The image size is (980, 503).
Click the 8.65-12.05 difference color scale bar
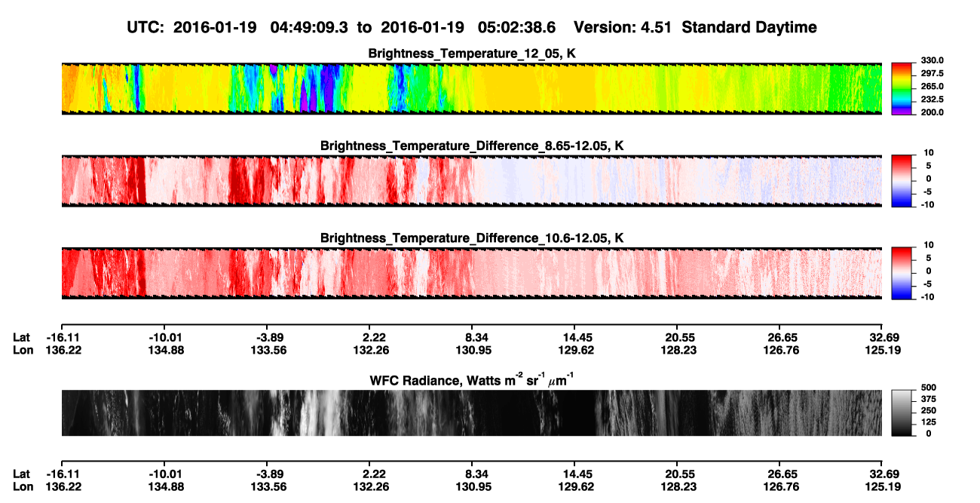tap(903, 181)
